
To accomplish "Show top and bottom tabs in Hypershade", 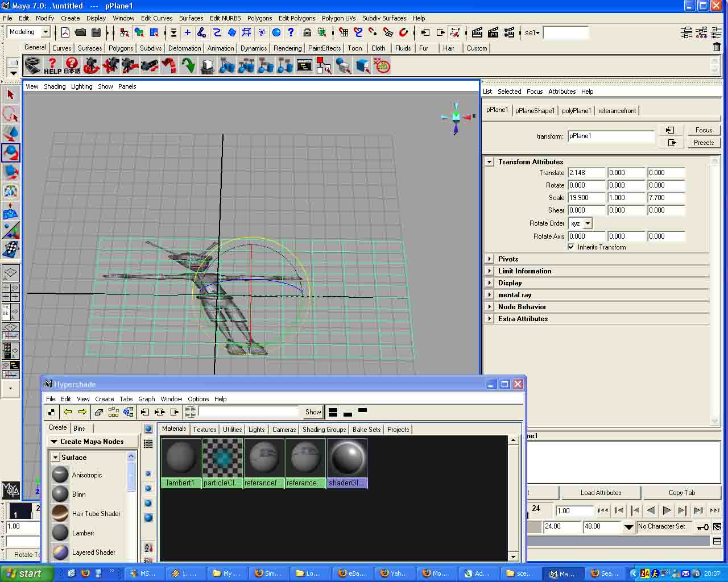I will [x=333, y=412].
